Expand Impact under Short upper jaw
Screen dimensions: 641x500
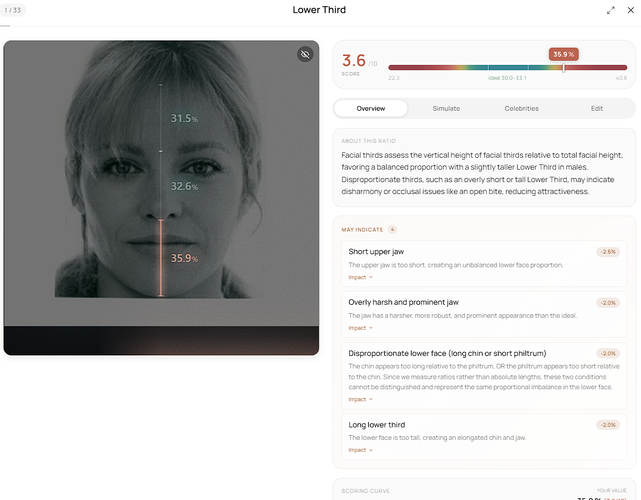click(x=360, y=277)
